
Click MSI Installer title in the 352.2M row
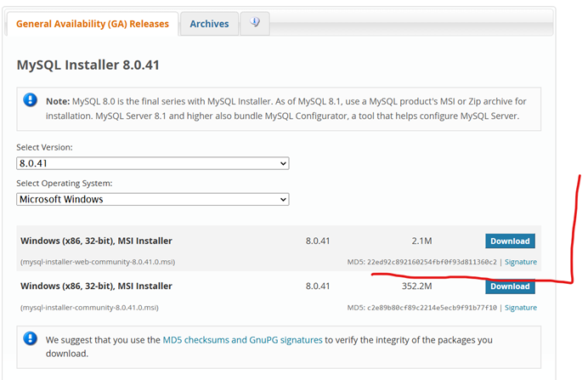pos(96,286)
